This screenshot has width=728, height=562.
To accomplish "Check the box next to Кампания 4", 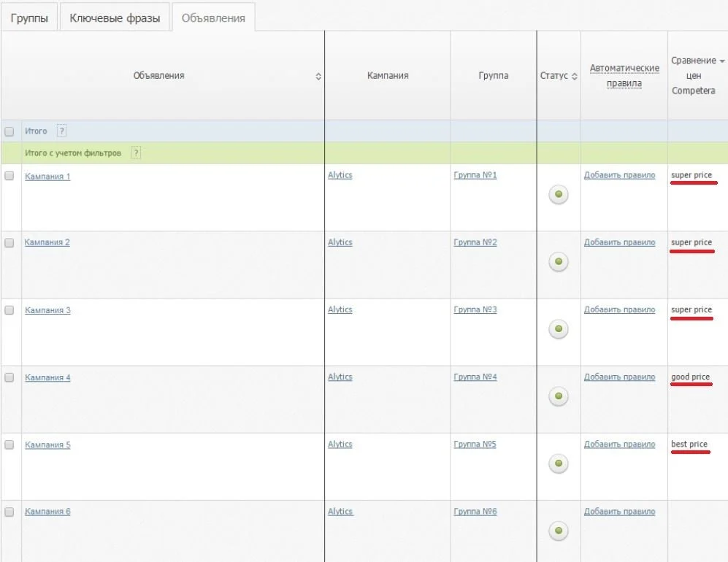I will point(9,377).
